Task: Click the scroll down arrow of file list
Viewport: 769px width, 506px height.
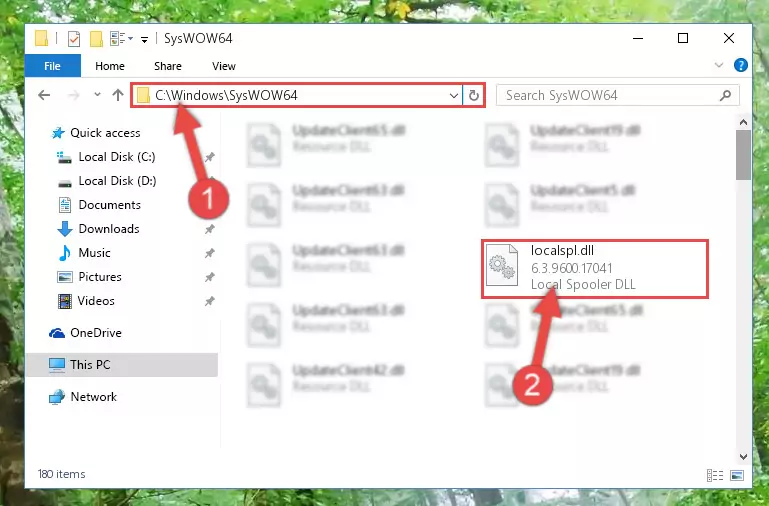Action: 743,456
